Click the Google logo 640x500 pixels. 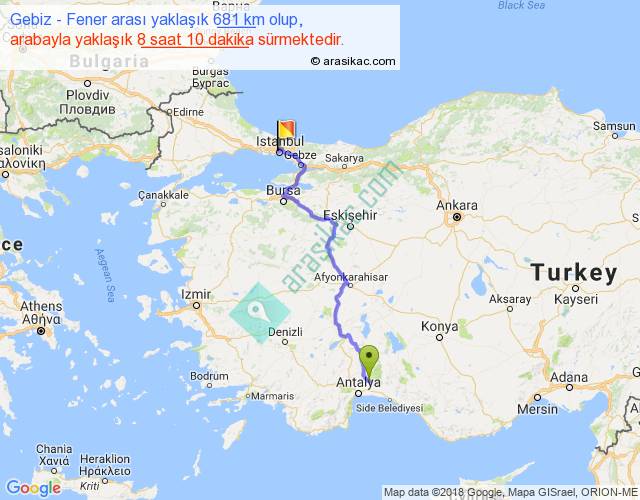[34, 488]
